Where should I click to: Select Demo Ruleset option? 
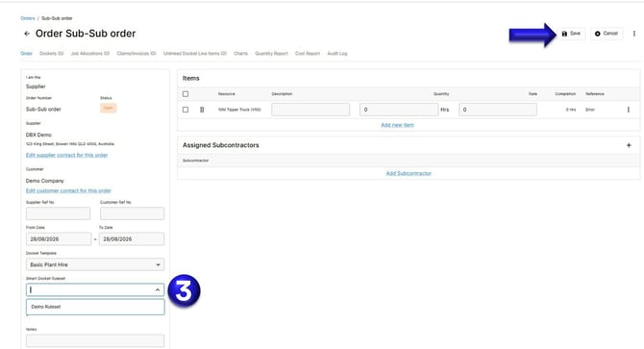pyautogui.click(x=95, y=307)
